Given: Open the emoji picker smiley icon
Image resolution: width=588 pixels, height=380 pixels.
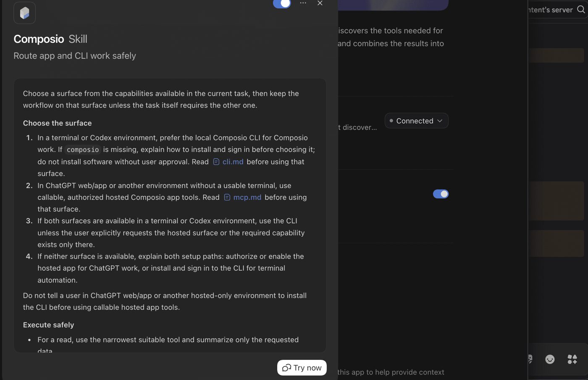Looking at the screenshot, I should [x=550, y=359].
